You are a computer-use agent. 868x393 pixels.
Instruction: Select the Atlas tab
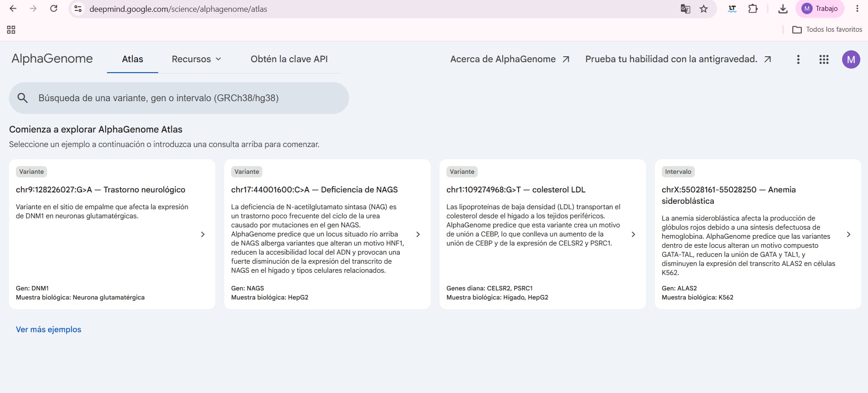tap(132, 59)
